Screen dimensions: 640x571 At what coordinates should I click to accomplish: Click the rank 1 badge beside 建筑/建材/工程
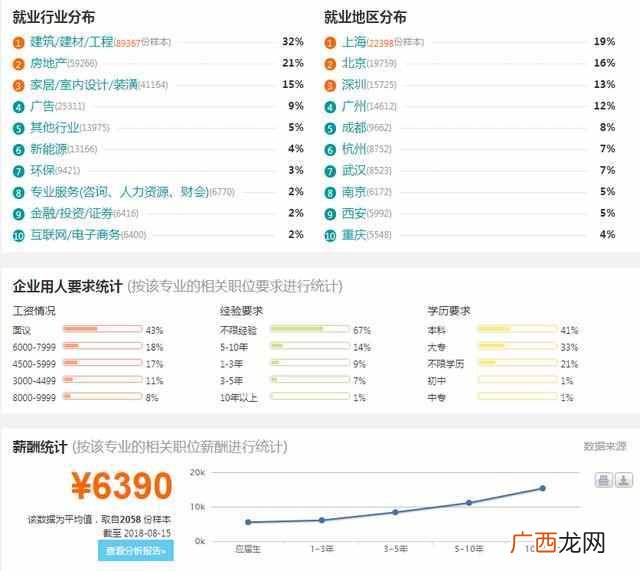[x=18, y=42]
